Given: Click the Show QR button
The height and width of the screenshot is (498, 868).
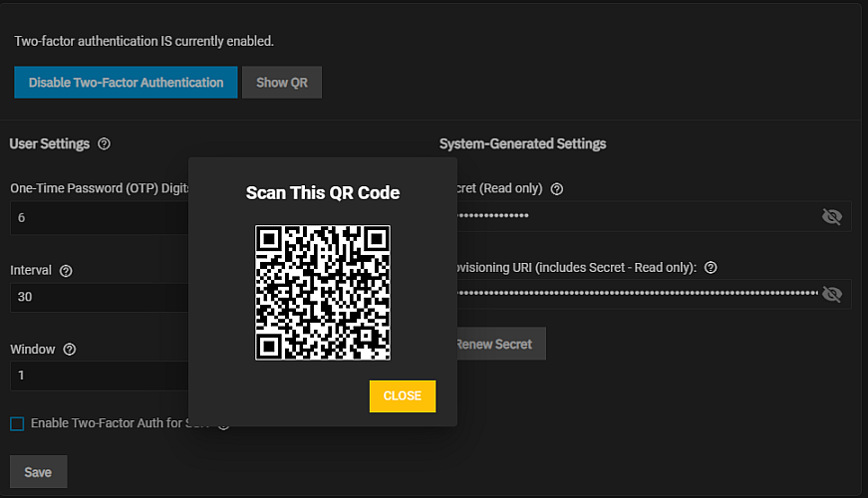Looking at the screenshot, I should [282, 83].
